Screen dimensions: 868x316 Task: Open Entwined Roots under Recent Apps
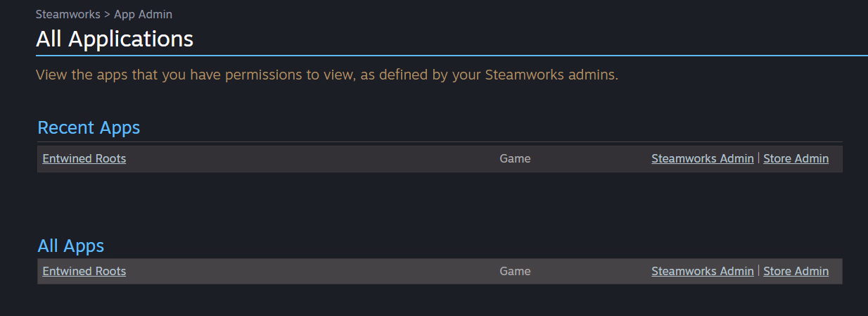click(84, 158)
